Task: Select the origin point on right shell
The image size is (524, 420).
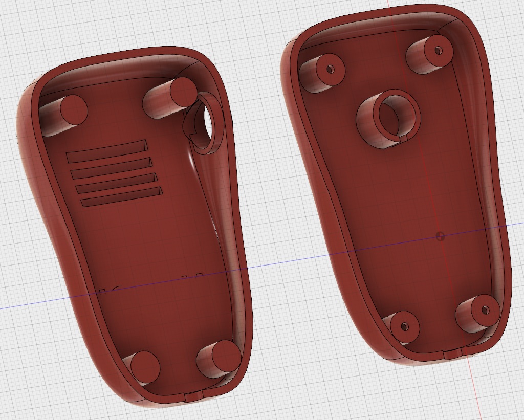Action: [x=440, y=236]
